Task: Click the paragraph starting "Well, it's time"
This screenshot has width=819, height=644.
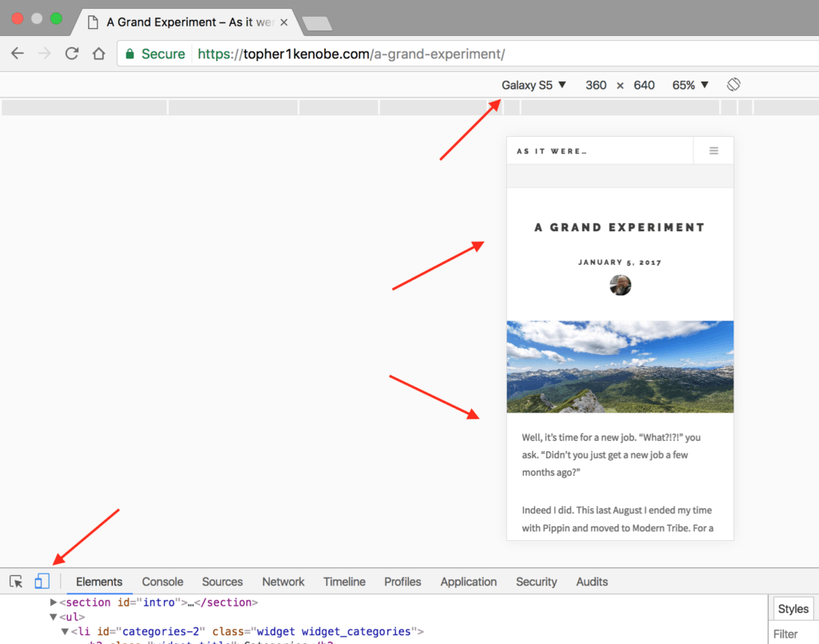Action: (x=611, y=455)
